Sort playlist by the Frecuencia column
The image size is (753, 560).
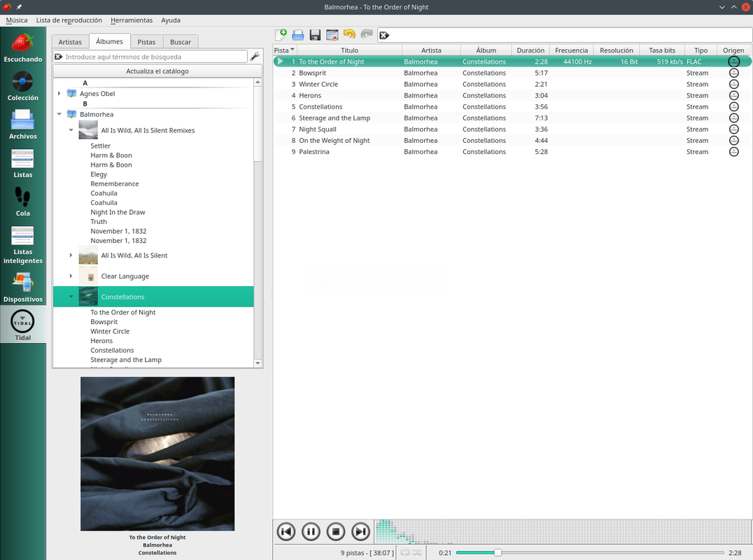[572, 50]
